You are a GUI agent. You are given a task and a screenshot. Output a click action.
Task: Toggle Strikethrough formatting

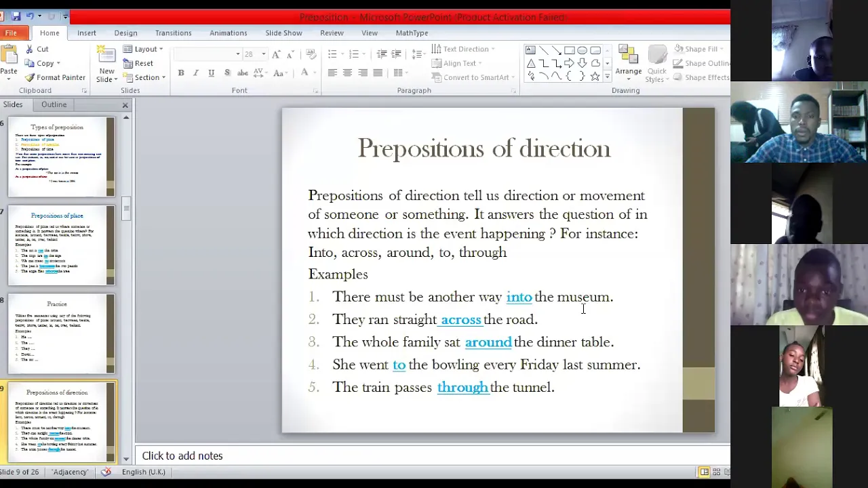(x=243, y=73)
